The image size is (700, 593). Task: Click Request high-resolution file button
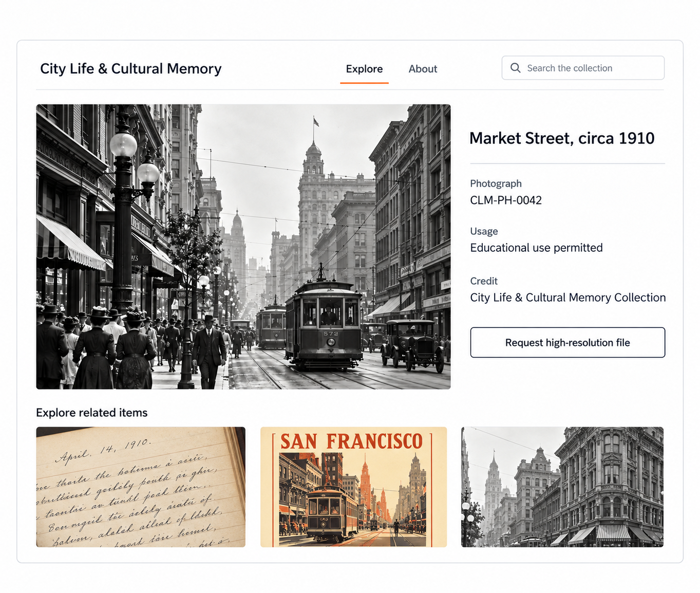[567, 342]
